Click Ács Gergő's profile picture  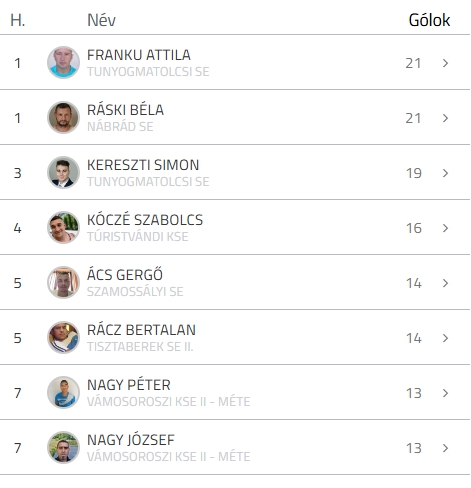(63, 282)
